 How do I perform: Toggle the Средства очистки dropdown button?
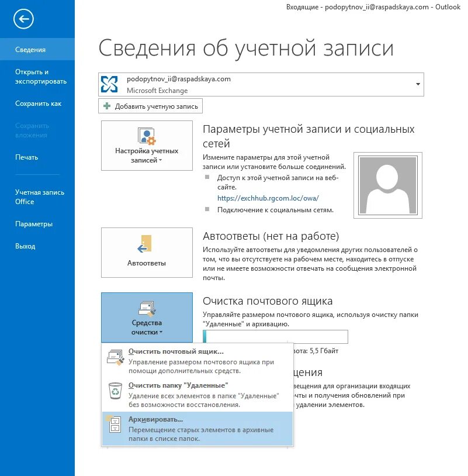[x=147, y=318]
